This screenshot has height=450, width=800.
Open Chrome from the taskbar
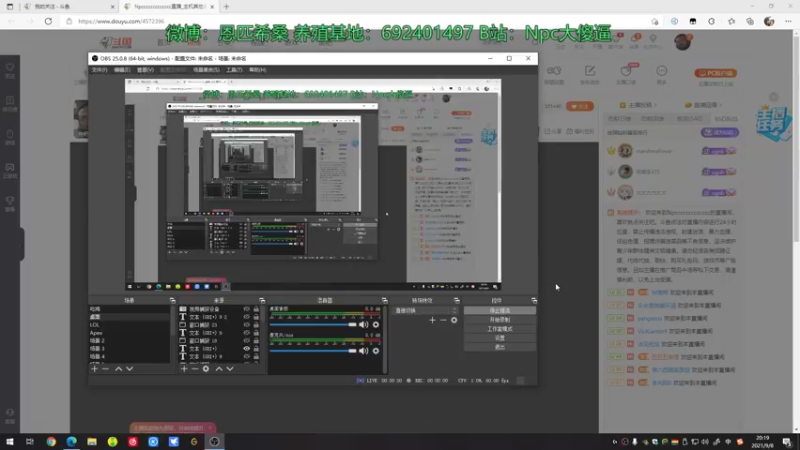[51, 441]
